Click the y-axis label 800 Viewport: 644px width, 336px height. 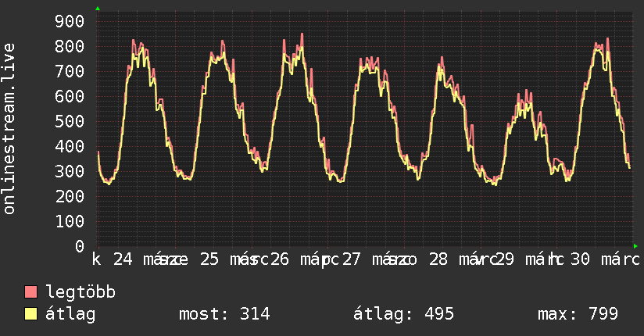pos(70,46)
